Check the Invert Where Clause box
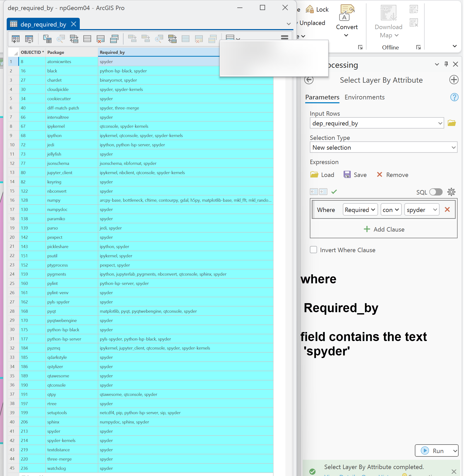Screen dimensions: 464x476 click(x=313, y=250)
